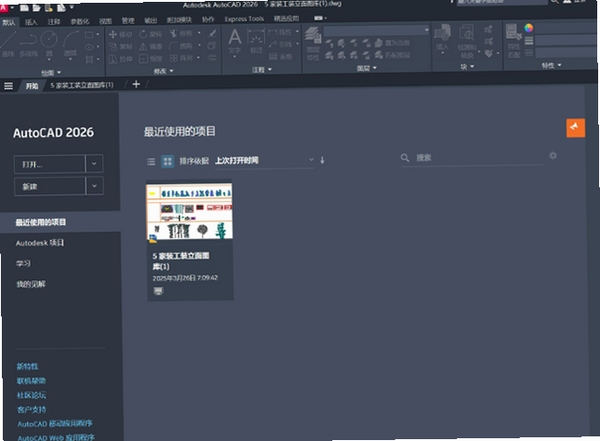The width and height of the screenshot is (600, 441).
Task: Select the Line tool in Draw panel
Action: click(x=8, y=44)
